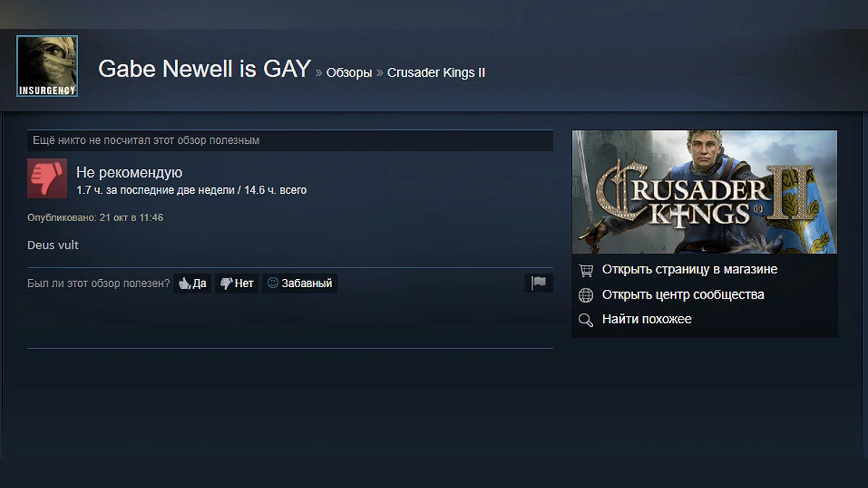This screenshot has height=488, width=868.
Task: Open Открыть страницу в магазине link
Action: tap(690, 270)
